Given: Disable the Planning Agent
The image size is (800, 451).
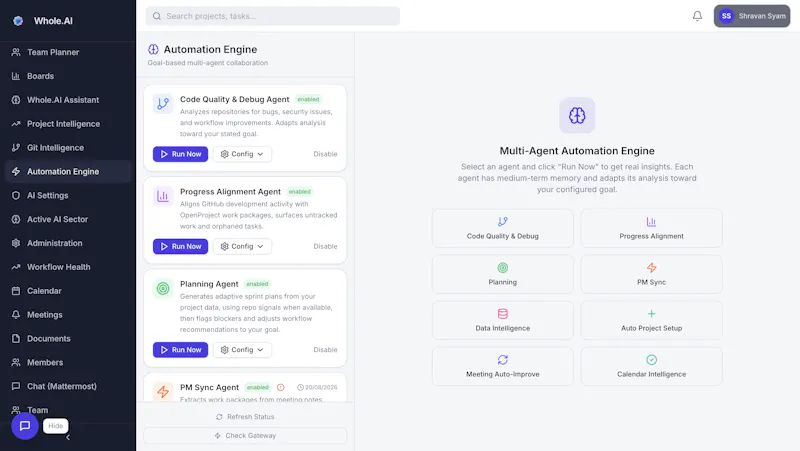Looking at the screenshot, I should coord(325,350).
